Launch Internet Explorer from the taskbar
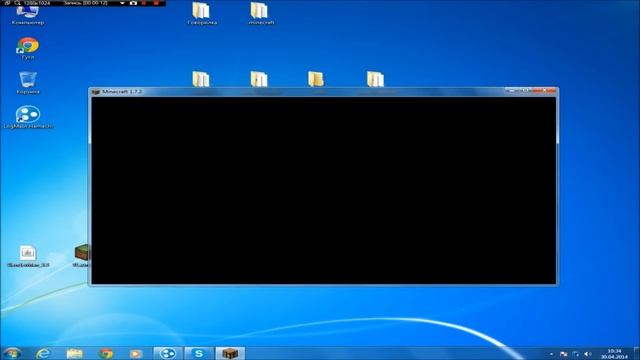 pyautogui.click(x=43, y=353)
